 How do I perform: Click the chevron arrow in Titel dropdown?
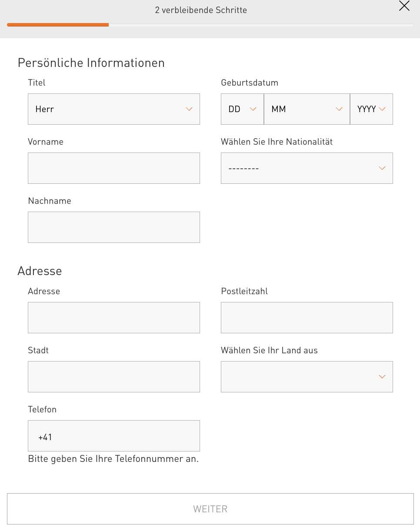point(189,109)
